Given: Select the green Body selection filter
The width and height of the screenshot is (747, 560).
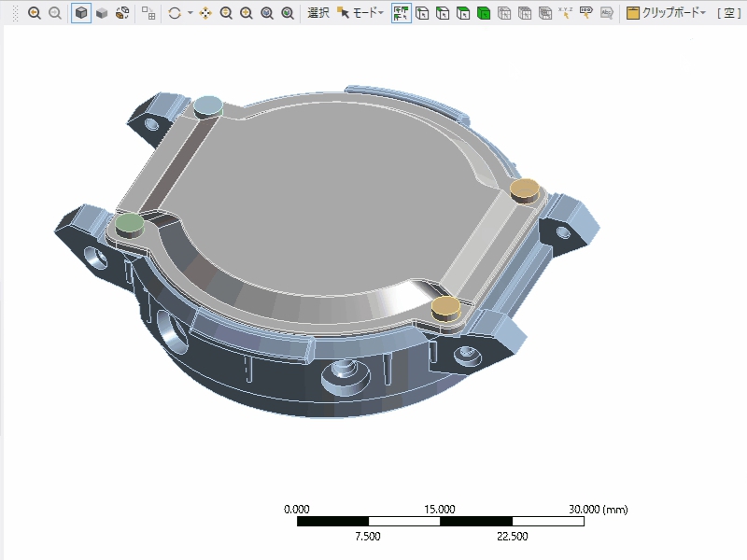Looking at the screenshot, I should pos(484,13).
